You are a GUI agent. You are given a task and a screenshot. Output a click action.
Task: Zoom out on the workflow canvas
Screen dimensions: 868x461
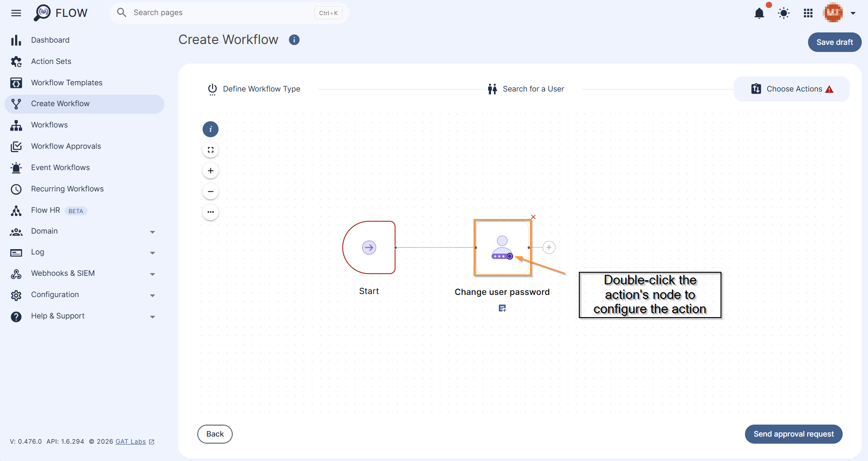pos(211,191)
